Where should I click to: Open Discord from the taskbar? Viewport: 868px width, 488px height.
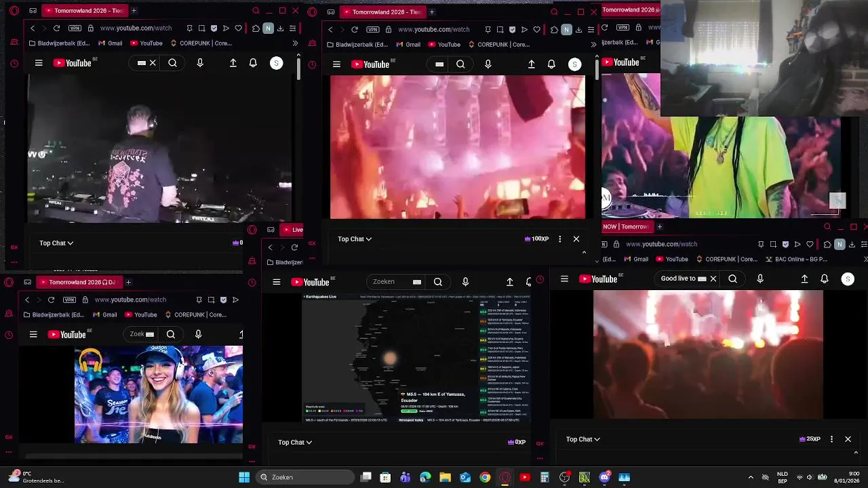pyautogui.click(x=604, y=477)
